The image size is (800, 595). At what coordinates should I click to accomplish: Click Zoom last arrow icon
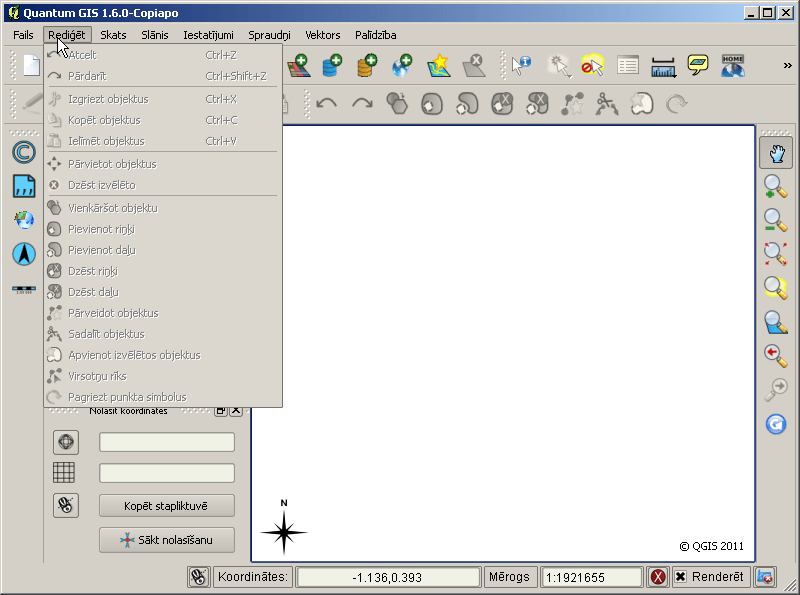pyautogui.click(x=776, y=356)
